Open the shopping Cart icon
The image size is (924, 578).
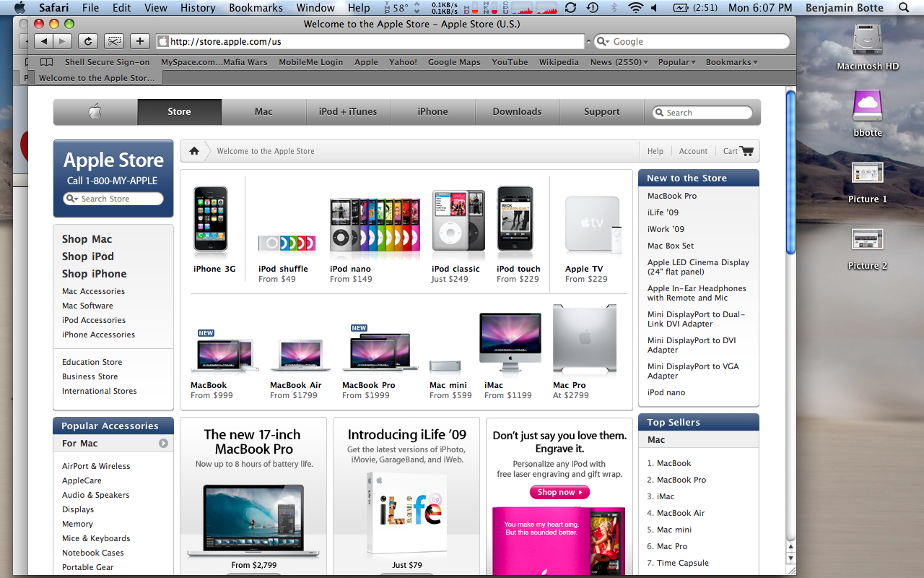click(x=746, y=151)
